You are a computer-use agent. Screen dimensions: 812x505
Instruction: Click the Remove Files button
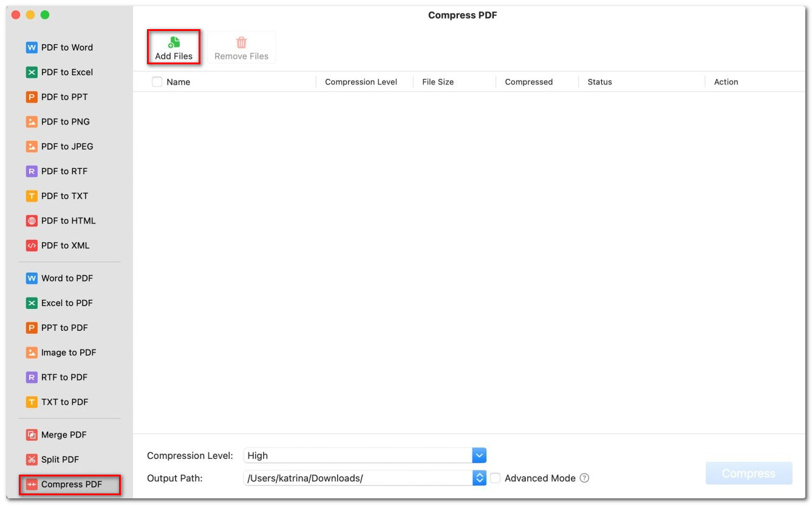[x=241, y=48]
